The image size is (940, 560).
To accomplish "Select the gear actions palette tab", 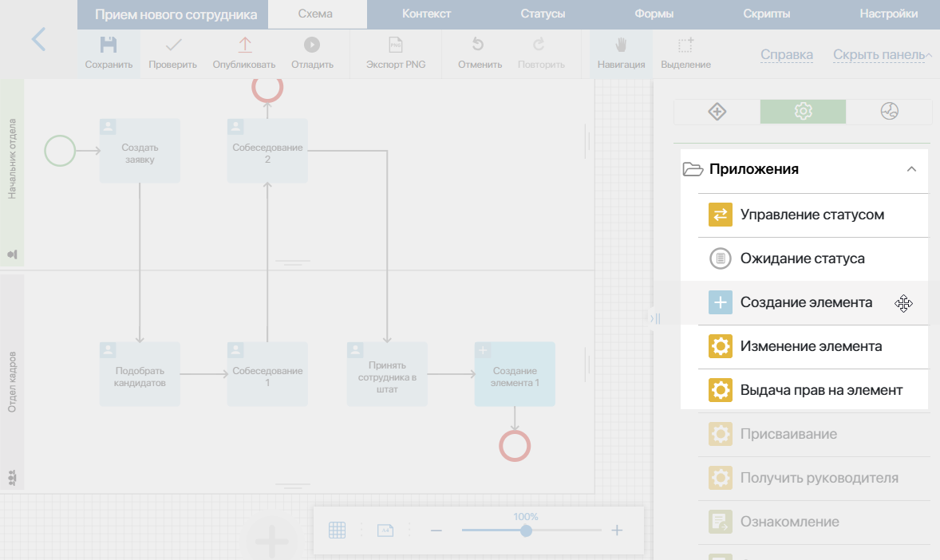I will tap(803, 112).
